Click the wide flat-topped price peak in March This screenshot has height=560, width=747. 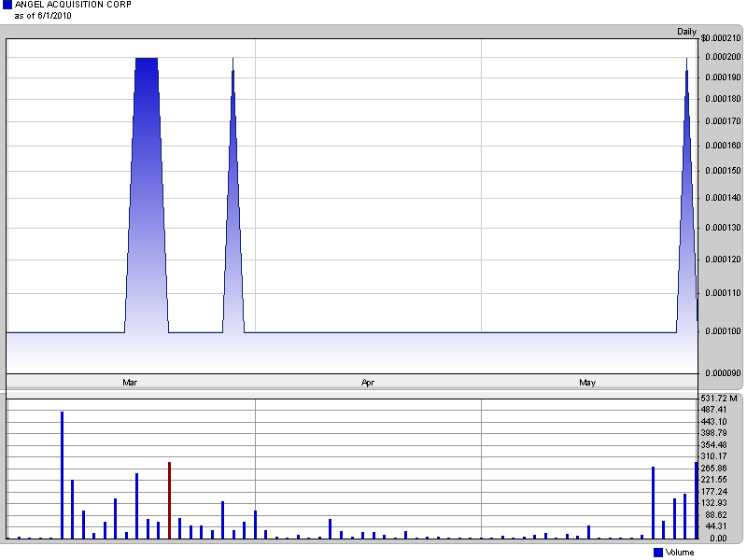[147, 187]
